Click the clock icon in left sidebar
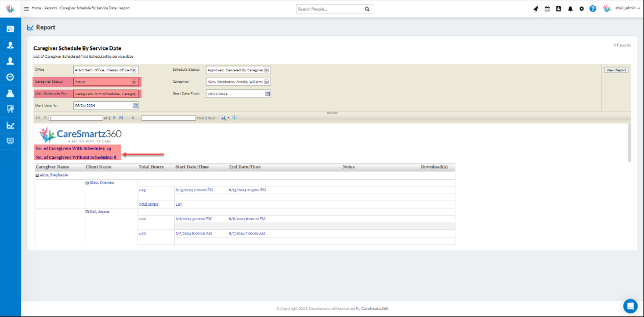 [10, 77]
